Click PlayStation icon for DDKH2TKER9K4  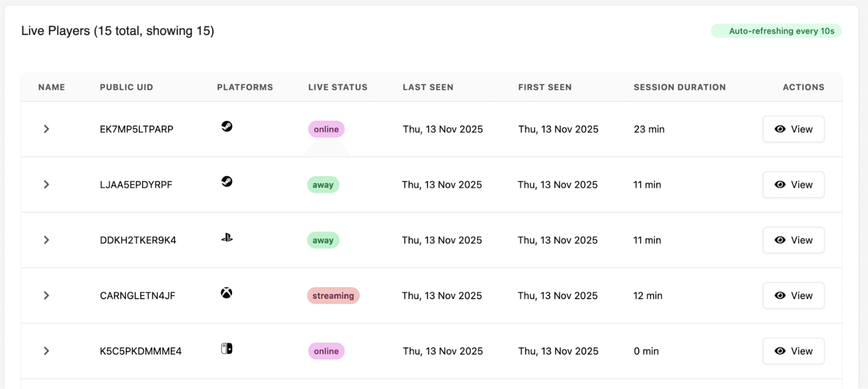click(227, 237)
